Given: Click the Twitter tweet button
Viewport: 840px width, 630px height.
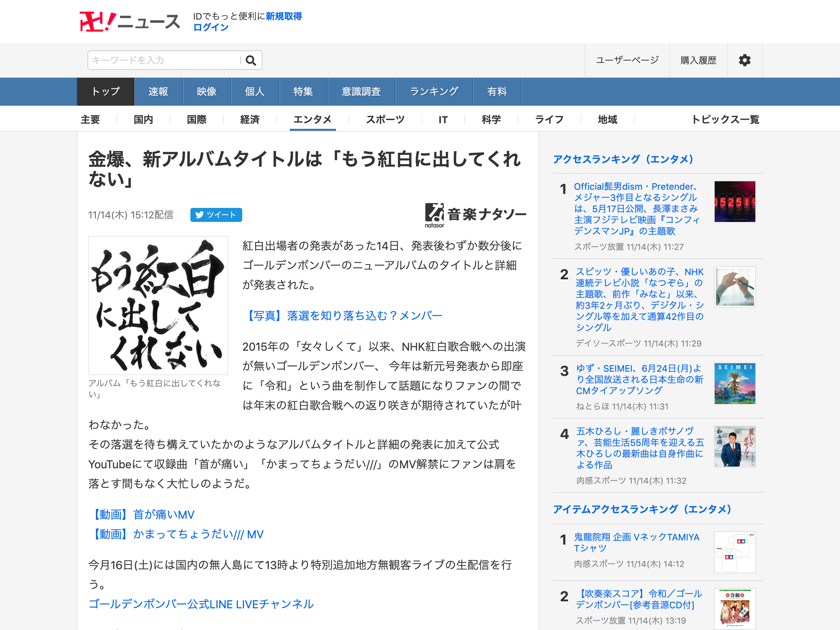Looking at the screenshot, I should pos(216,215).
